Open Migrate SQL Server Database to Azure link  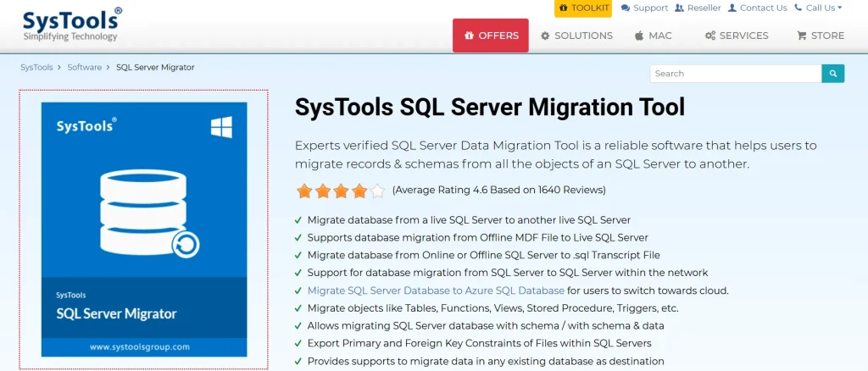[x=437, y=291]
